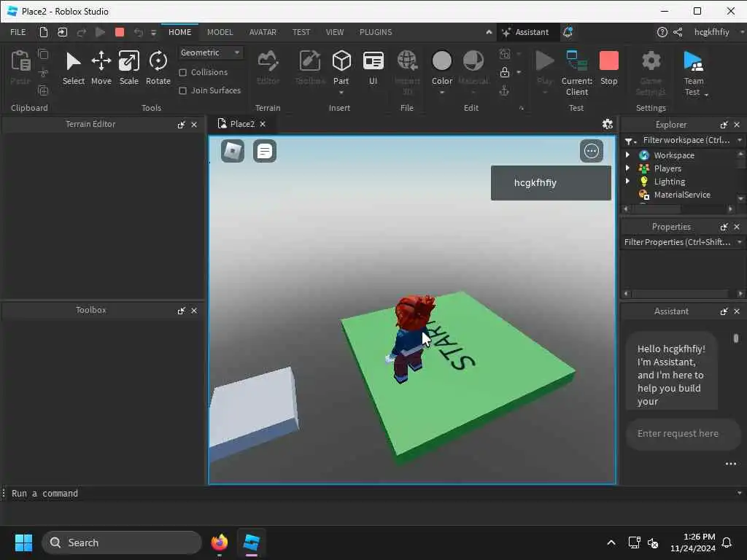Select MaterialService in Explorer
The width and height of the screenshot is (747, 560).
pos(682,194)
